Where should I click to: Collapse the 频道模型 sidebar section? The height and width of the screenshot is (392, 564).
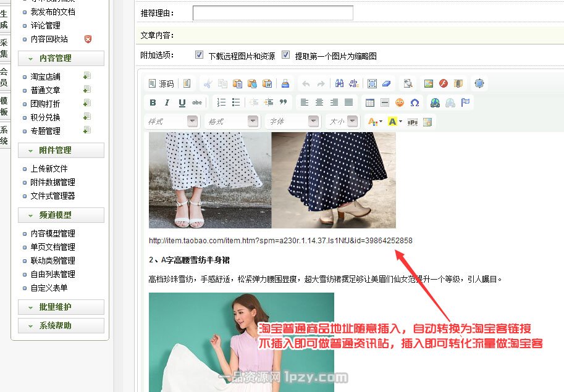(61, 215)
